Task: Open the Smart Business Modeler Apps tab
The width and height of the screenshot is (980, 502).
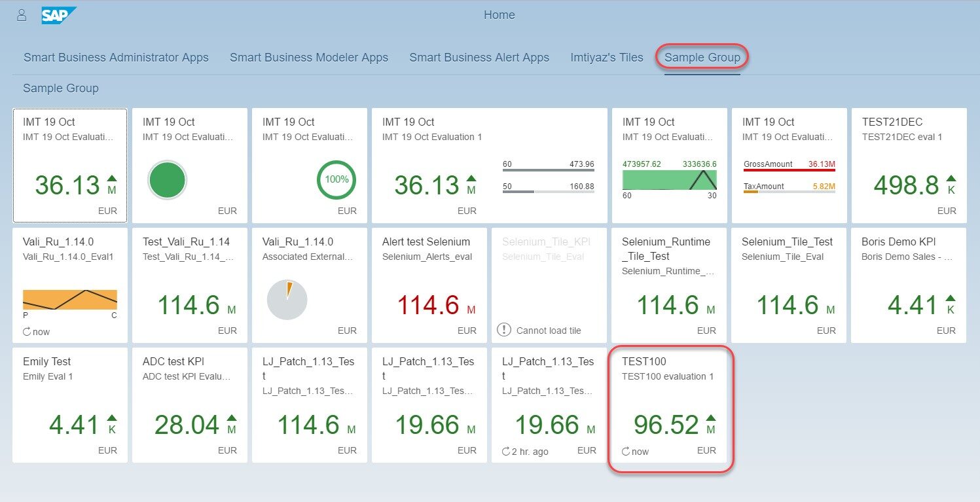Action: 308,58
